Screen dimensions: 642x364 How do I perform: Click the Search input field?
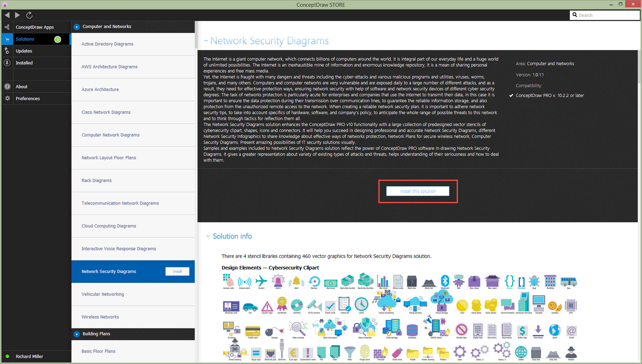[x=605, y=15]
